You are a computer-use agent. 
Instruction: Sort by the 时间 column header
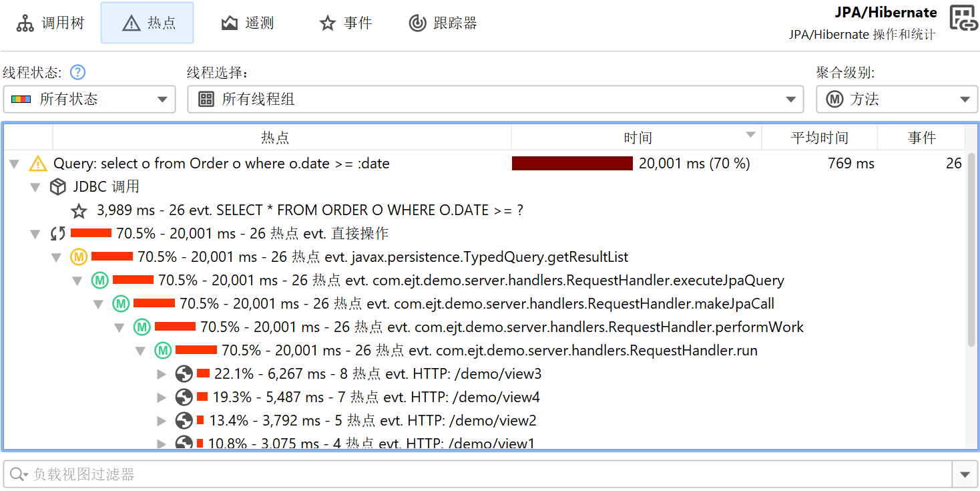637,138
